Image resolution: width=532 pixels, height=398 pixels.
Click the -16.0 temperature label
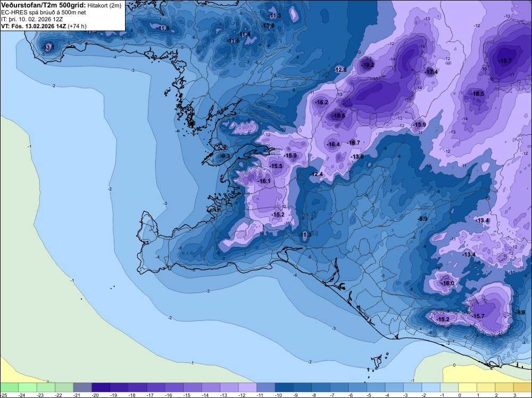pyautogui.click(x=447, y=283)
